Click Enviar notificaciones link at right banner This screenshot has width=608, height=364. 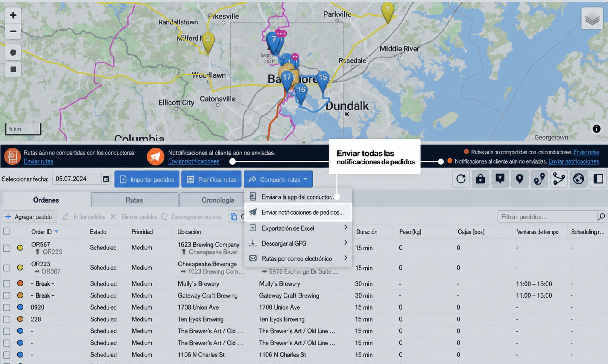[573, 161]
